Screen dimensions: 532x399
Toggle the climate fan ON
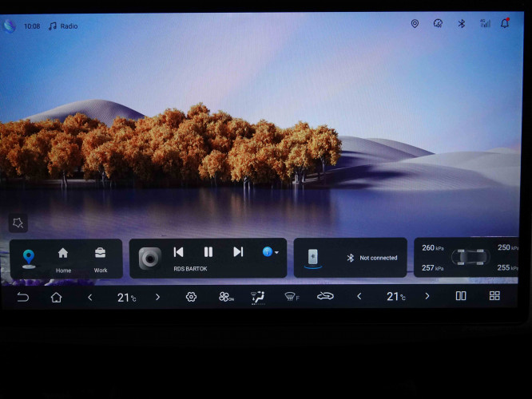tap(226, 297)
